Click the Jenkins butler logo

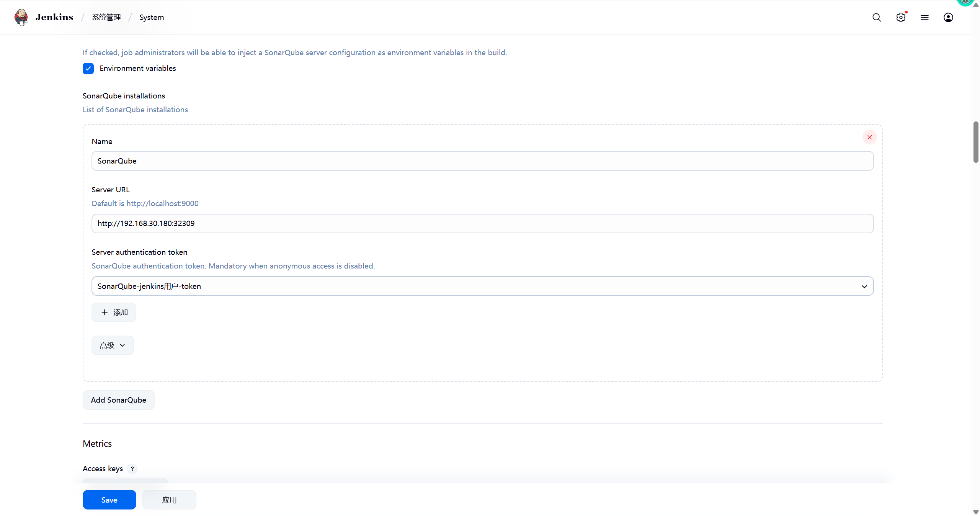[21, 17]
